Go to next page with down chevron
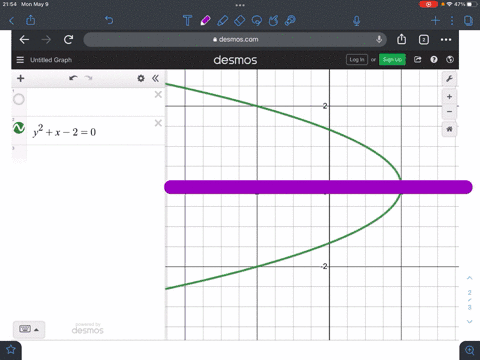This screenshot has width=480, height=360. (x=470, y=322)
